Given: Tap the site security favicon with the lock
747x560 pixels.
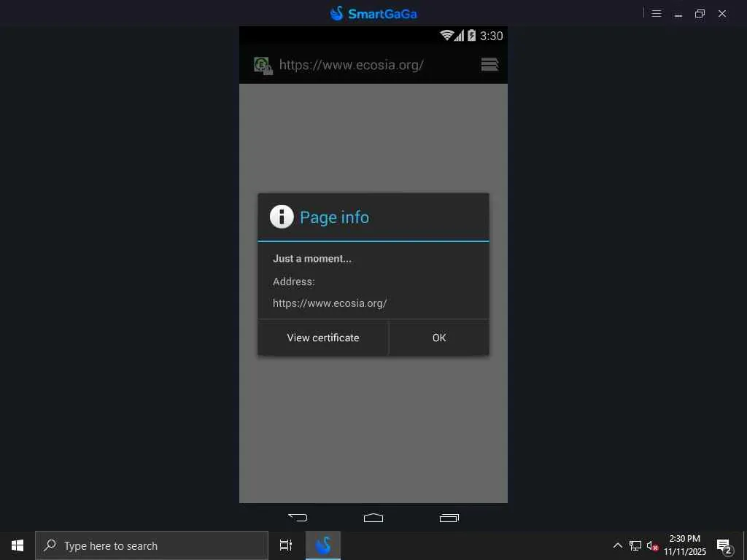Looking at the screenshot, I should coord(263,65).
